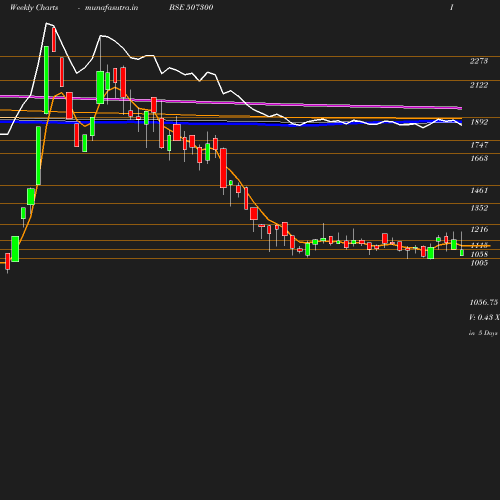Image resolution: width=500 pixels, height=500 pixels.
Task: Select the 1216 price level label
Action: 479,229
